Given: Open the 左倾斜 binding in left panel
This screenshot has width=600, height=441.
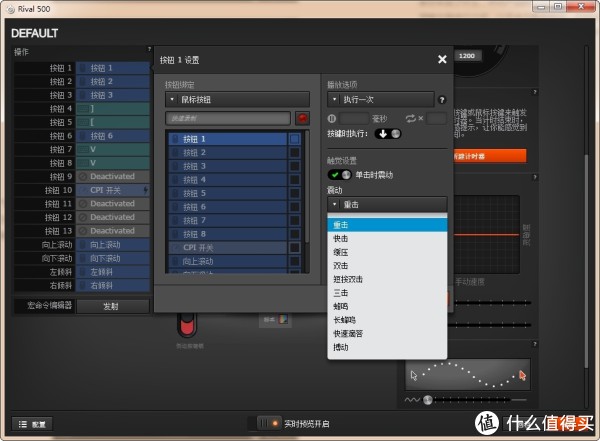Looking at the screenshot, I should click(x=113, y=272).
